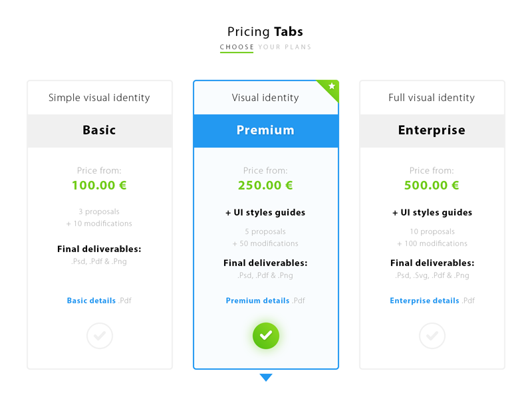Open Basic details PDF link
This screenshot has height=399, width=532.
92,301
